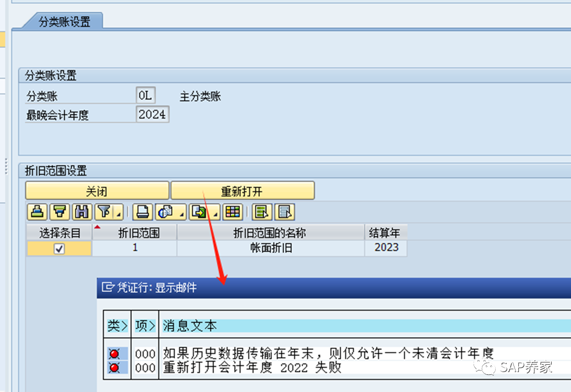The height and width of the screenshot is (392, 571).
Task: Open the choose layout grid icon
Action: (x=233, y=212)
